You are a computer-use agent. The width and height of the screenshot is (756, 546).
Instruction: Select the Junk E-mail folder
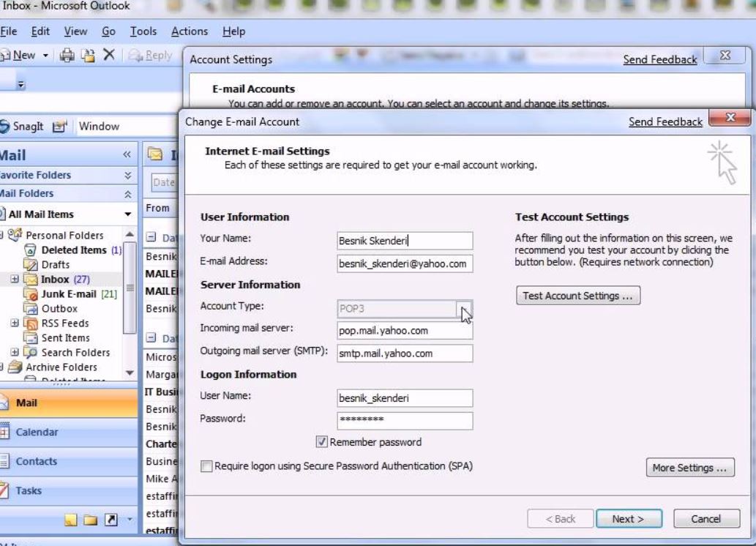68,293
